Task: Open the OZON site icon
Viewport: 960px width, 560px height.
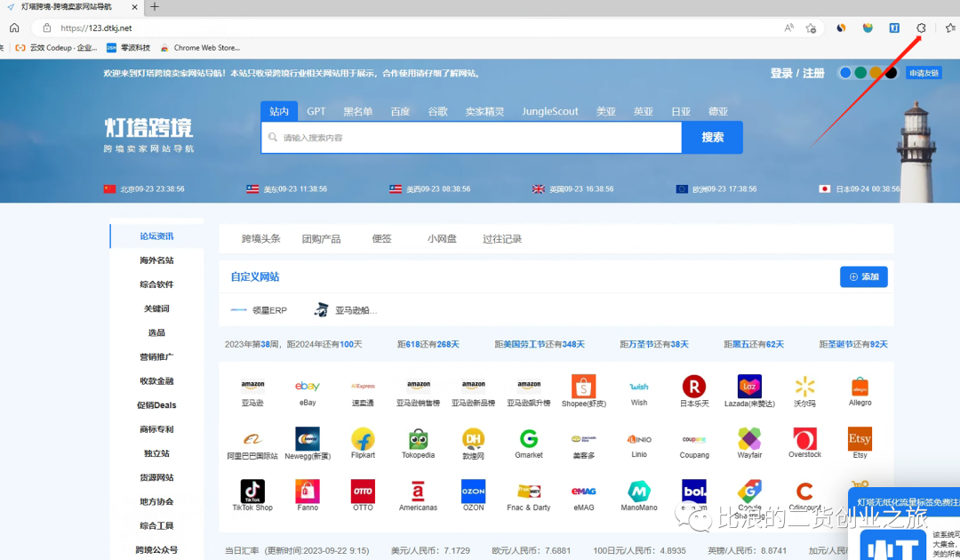Action: tap(473, 491)
